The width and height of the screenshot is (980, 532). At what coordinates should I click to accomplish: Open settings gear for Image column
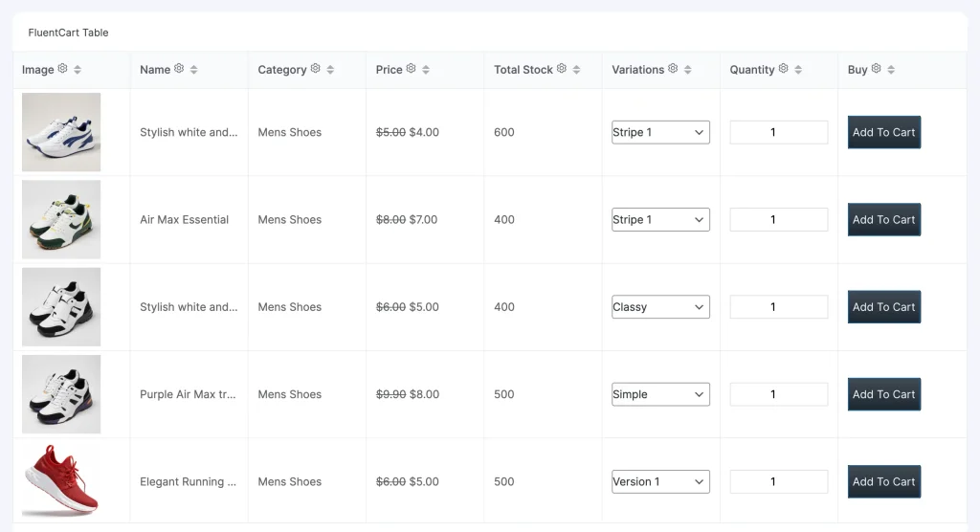(x=62, y=69)
